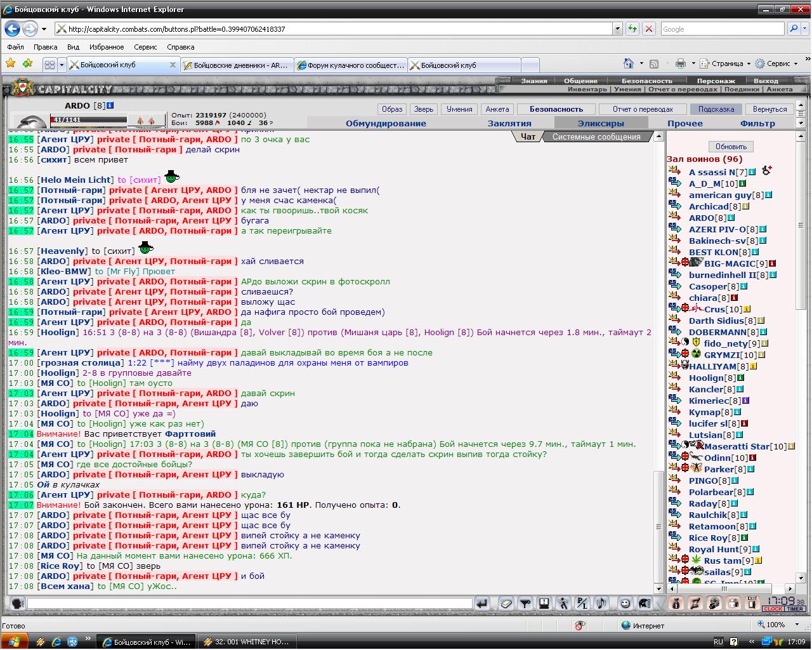The height and width of the screenshot is (650, 812).
Task: Open the Избранное menu
Action: (x=107, y=47)
